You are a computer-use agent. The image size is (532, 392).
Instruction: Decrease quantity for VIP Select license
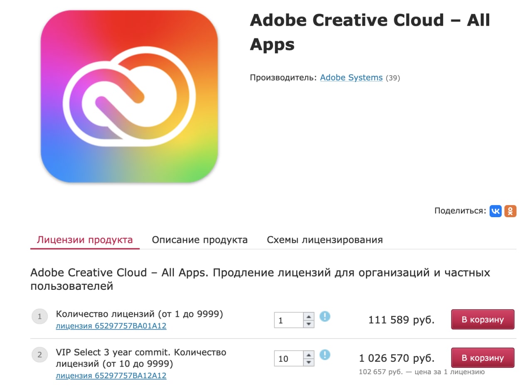[308, 362]
